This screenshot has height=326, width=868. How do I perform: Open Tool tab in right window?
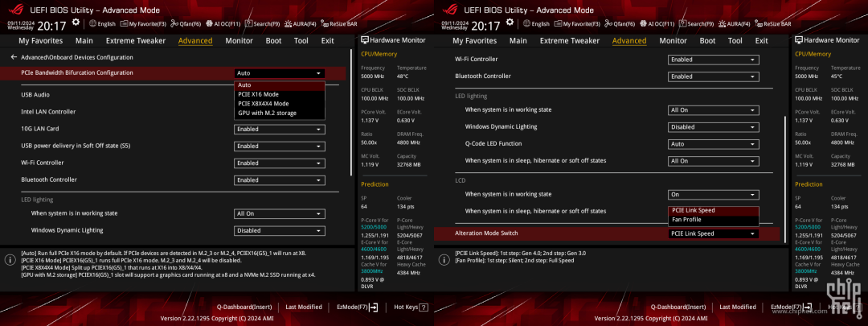click(735, 40)
